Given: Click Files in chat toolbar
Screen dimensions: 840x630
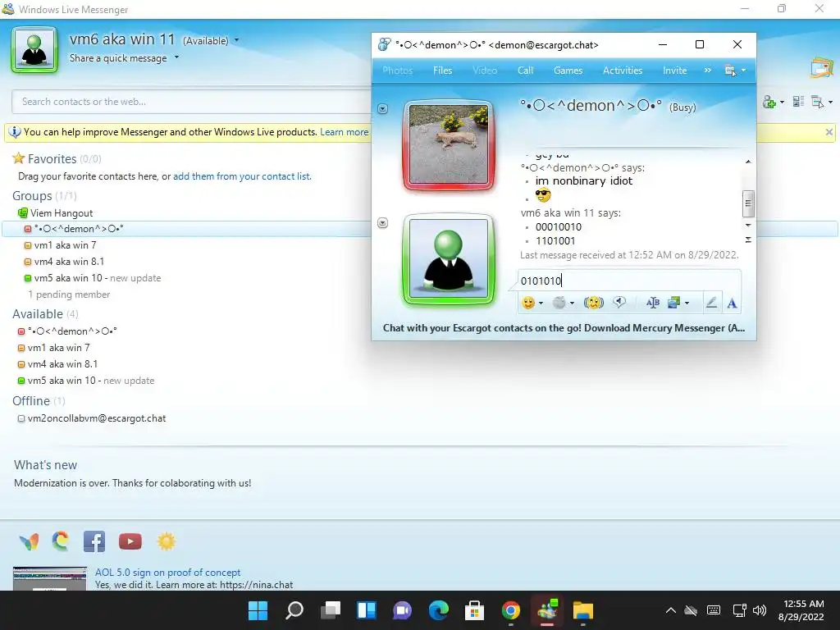Looking at the screenshot, I should (x=442, y=71).
